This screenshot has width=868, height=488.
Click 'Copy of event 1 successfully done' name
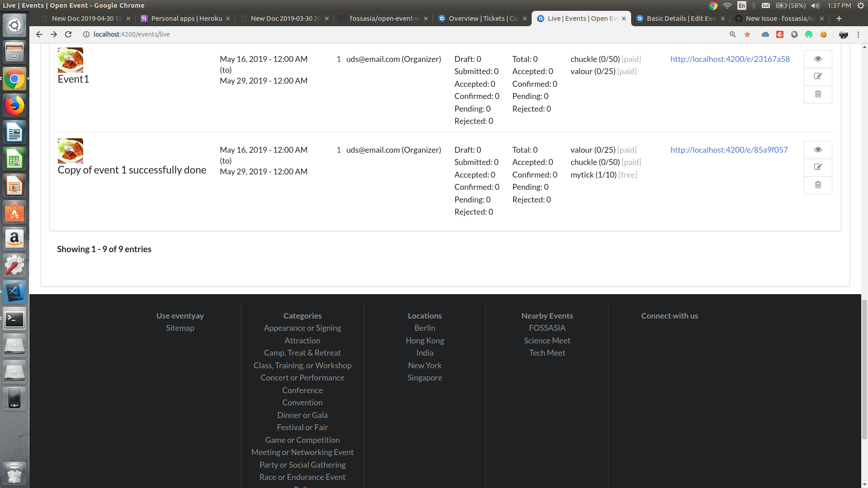(x=132, y=170)
